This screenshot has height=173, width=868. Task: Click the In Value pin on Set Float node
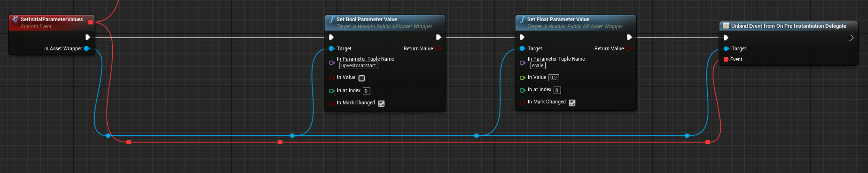522,78
